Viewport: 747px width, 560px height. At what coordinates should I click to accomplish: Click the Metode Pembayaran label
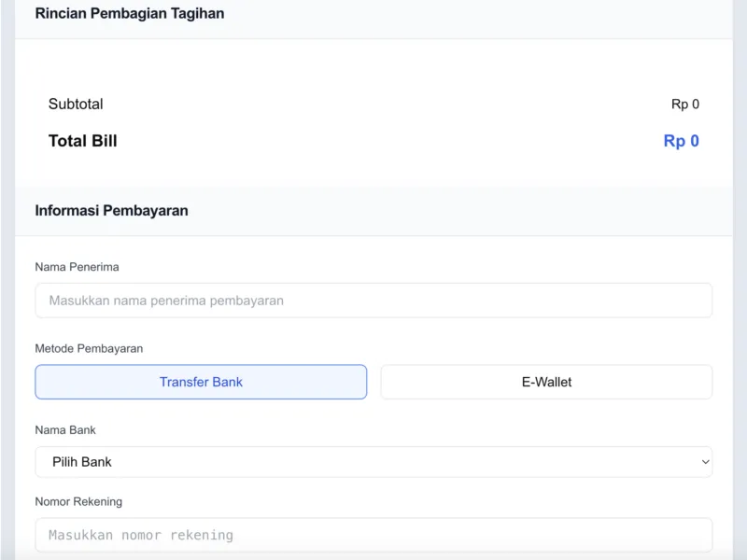[89, 348]
